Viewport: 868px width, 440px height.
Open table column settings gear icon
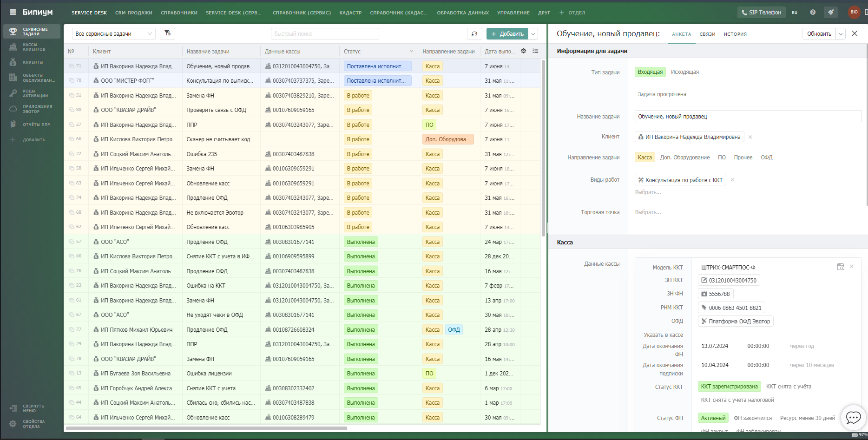(x=523, y=51)
